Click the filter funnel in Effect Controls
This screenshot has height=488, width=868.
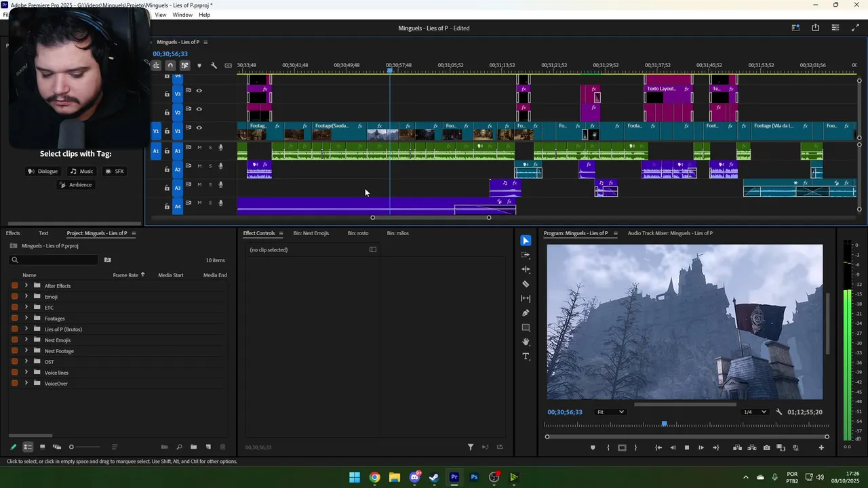coord(471,447)
